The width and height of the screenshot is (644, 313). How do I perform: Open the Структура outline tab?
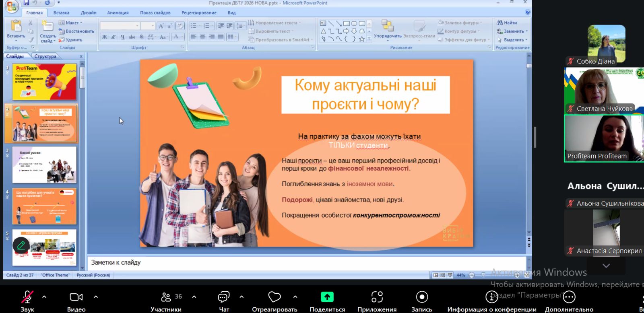[45, 56]
